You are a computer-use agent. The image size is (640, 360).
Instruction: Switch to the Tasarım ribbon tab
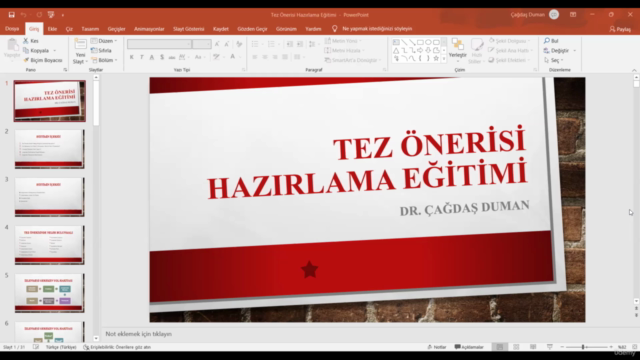90,29
